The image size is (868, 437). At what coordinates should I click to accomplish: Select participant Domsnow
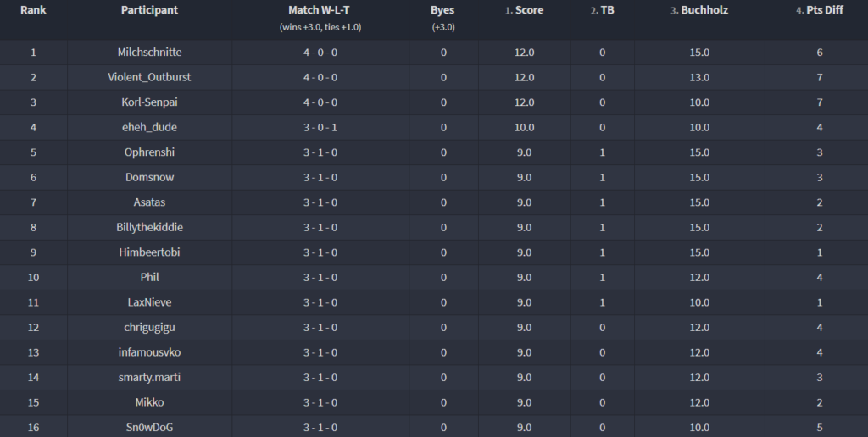pyautogui.click(x=149, y=177)
